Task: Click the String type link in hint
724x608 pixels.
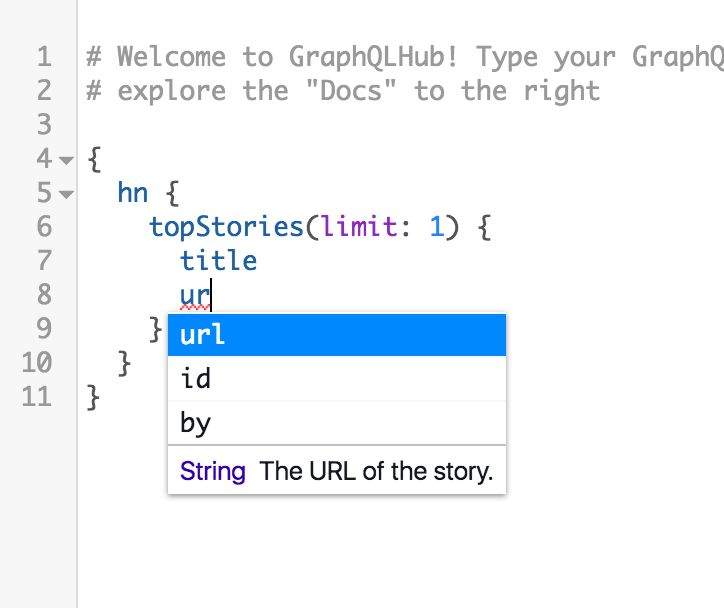Action: (213, 471)
